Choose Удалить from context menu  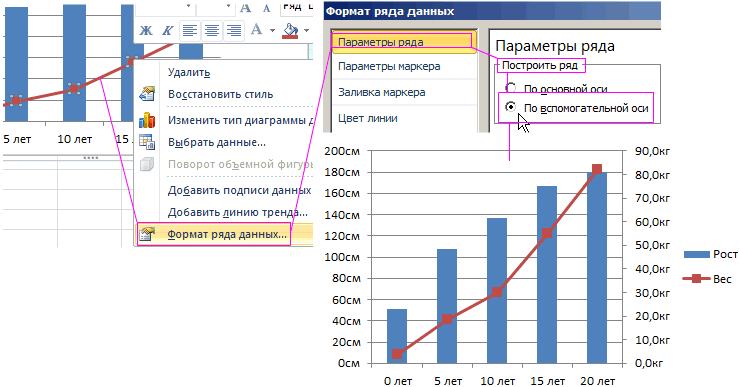click(x=189, y=72)
